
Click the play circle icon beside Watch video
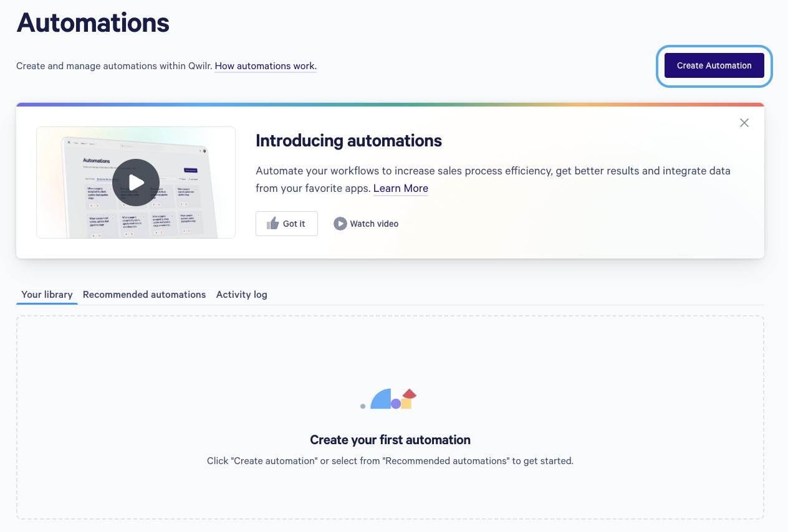click(340, 224)
